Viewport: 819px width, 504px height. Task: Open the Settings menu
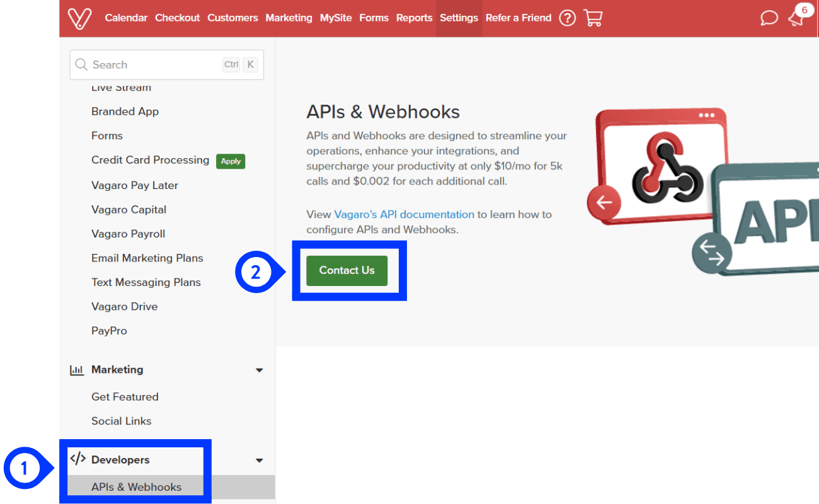459,18
